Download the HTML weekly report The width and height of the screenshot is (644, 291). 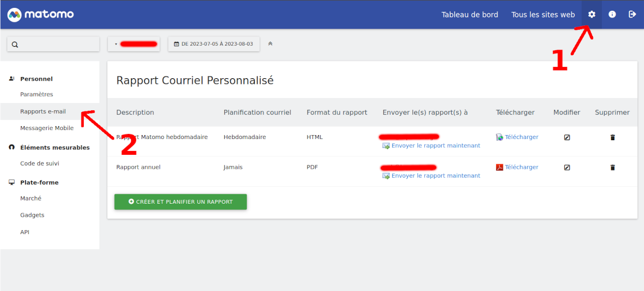click(x=521, y=137)
